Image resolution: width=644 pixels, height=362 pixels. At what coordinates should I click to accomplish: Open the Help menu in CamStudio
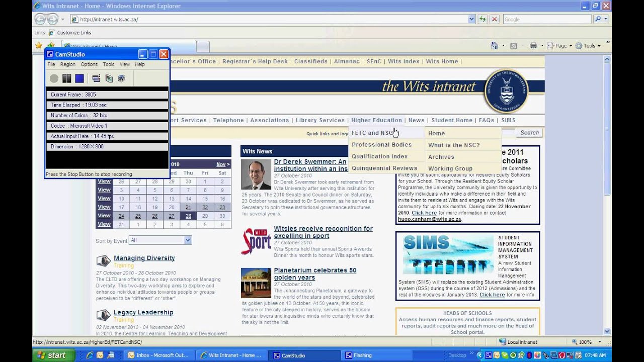coord(140,64)
